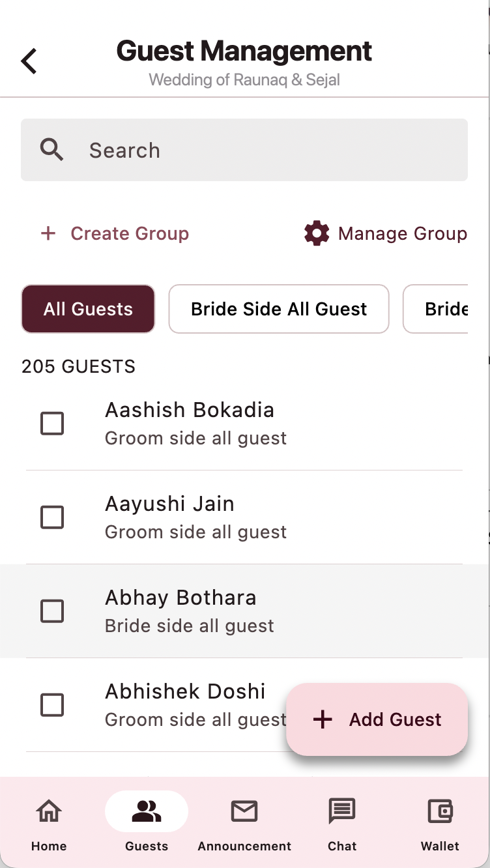Viewport: 490px width, 868px height.
Task: Open the Announcement envelope icon
Action: (x=244, y=811)
